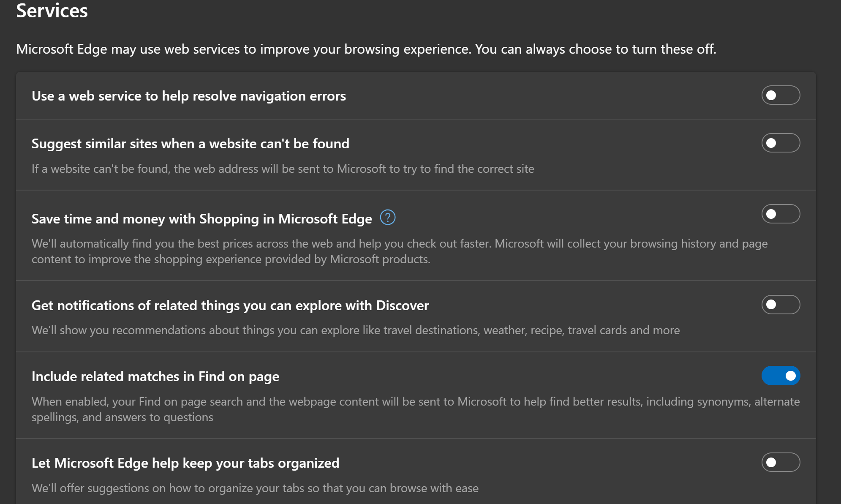Switch on Discover notifications toggle
The height and width of the screenshot is (504, 841).
[780, 305]
